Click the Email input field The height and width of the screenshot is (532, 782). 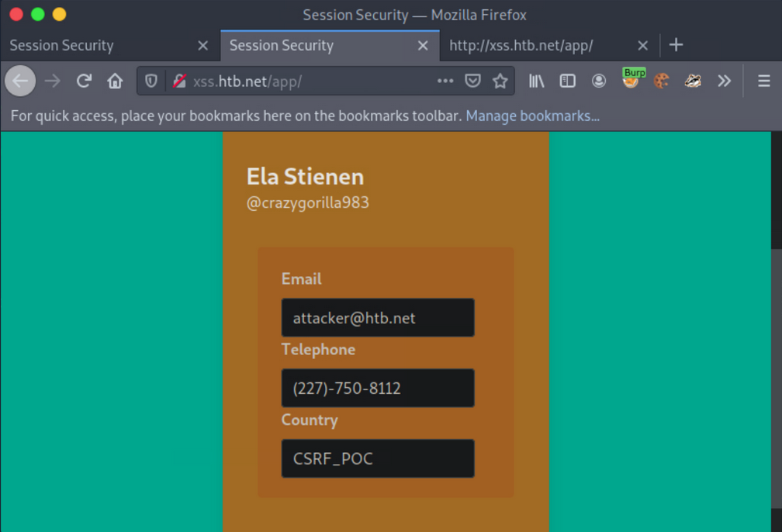click(x=378, y=318)
